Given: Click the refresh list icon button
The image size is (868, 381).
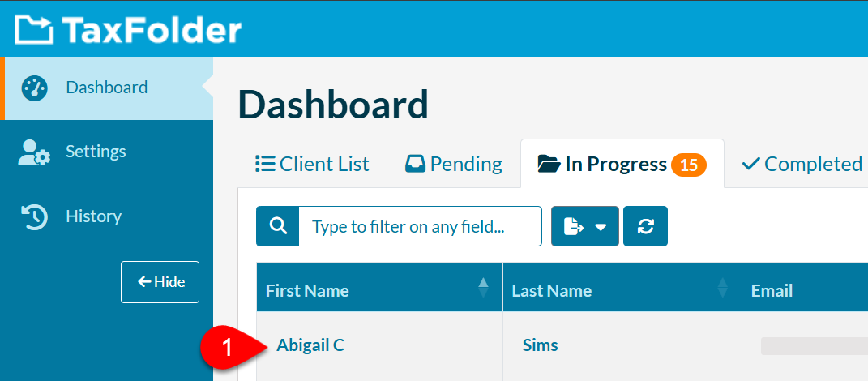Looking at the screenshot, I should tap(646, 226).
